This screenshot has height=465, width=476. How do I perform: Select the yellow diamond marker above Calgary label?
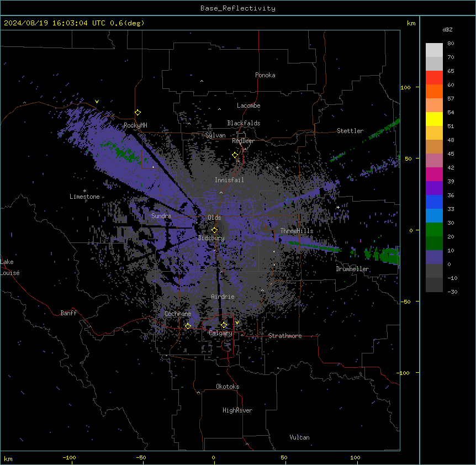pos(224,325)
